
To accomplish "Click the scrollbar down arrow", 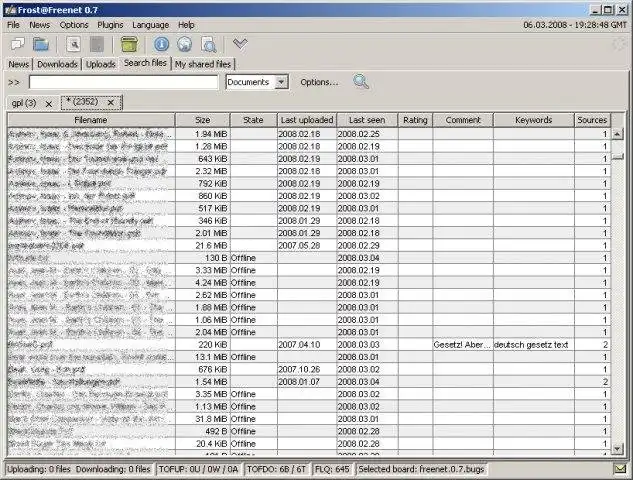I will 617,448.
